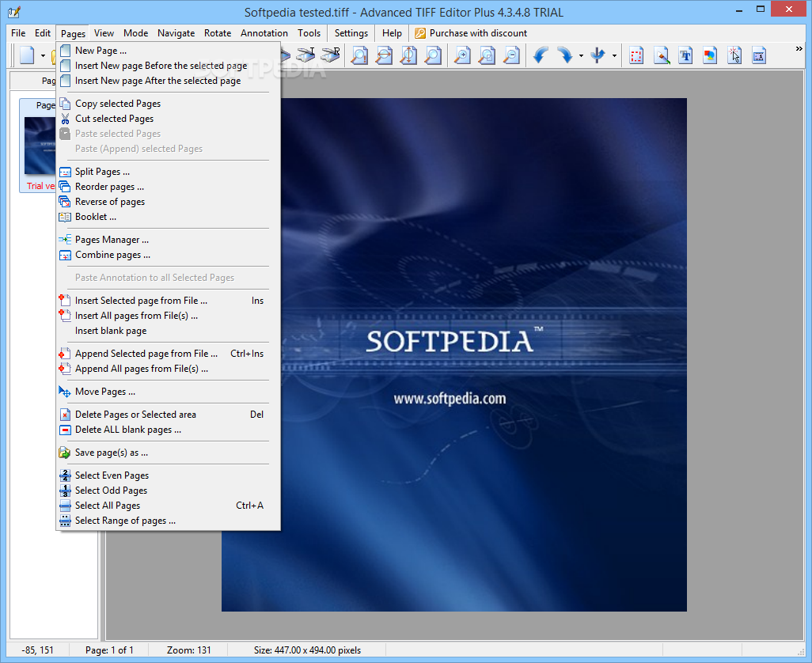
Task: Click the fit to width zoom icon
Action: pyautogui.click(x=384, y=55)
